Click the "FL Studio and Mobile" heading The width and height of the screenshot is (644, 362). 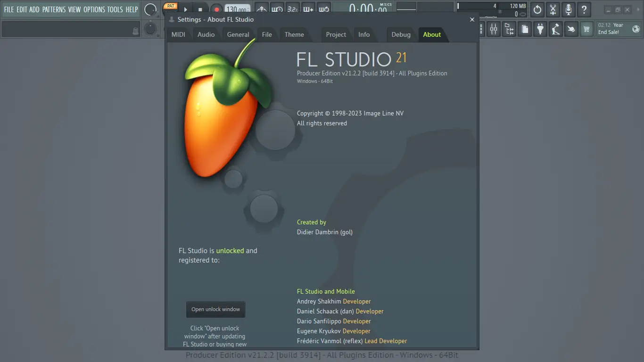[326, 291]
